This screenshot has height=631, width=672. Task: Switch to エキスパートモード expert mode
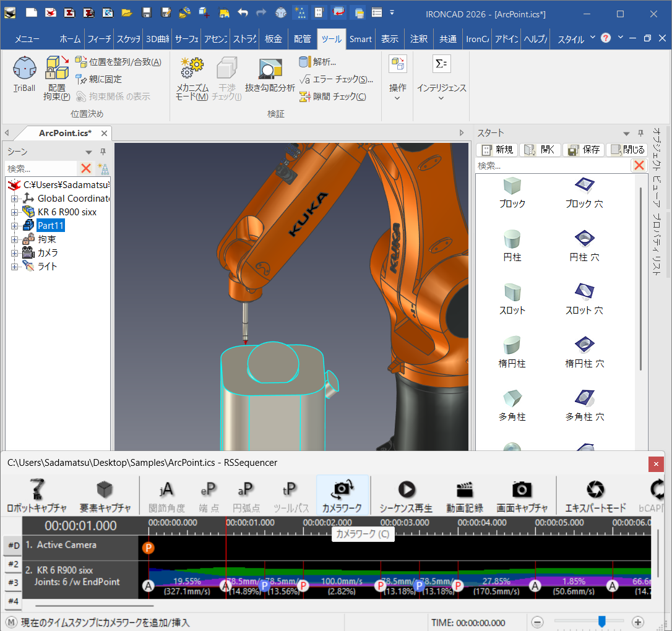click(x=596, y=496)
